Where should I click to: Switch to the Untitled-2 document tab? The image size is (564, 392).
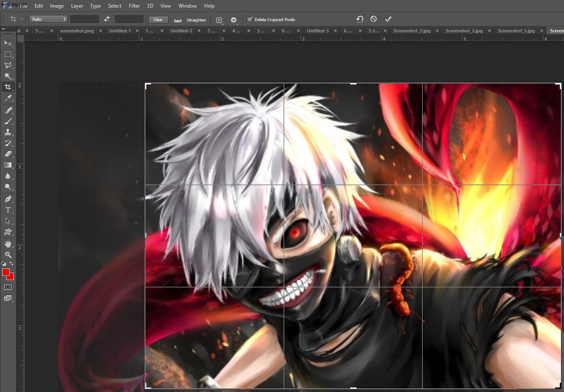pos(181,31)
